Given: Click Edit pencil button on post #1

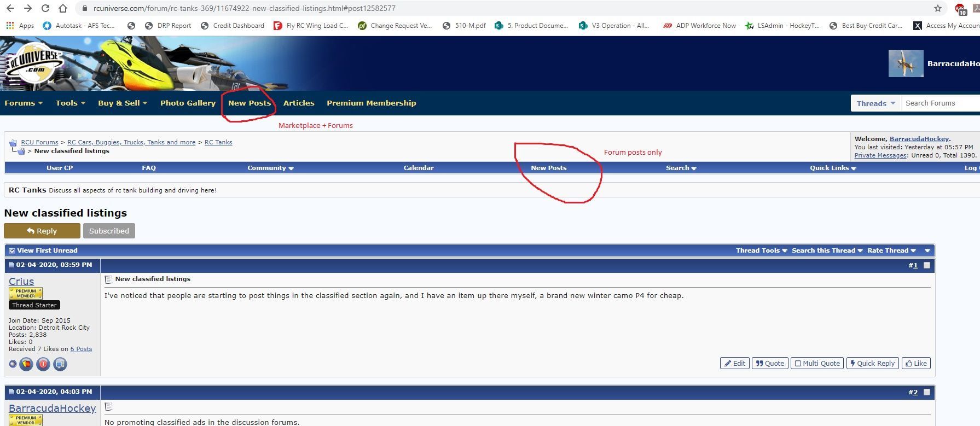Looking at the screenshot, I should coord(734,363).
